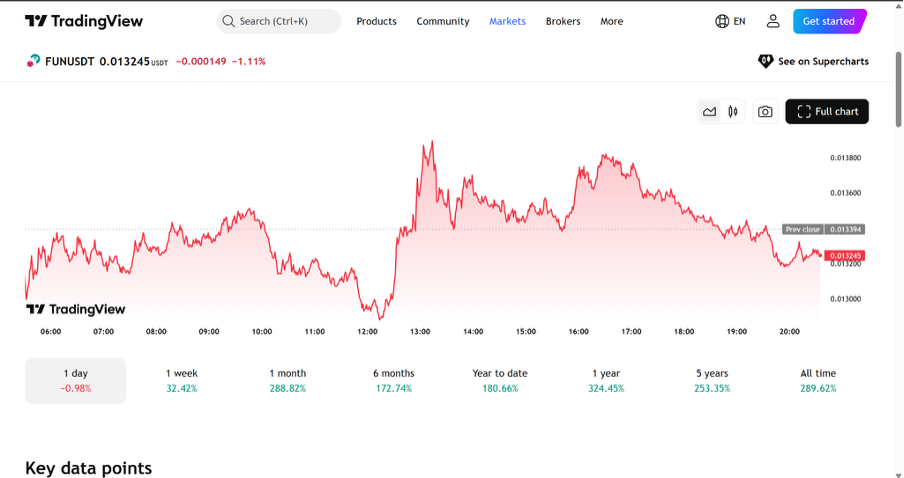Open the Full chart view

pos(827,112)
